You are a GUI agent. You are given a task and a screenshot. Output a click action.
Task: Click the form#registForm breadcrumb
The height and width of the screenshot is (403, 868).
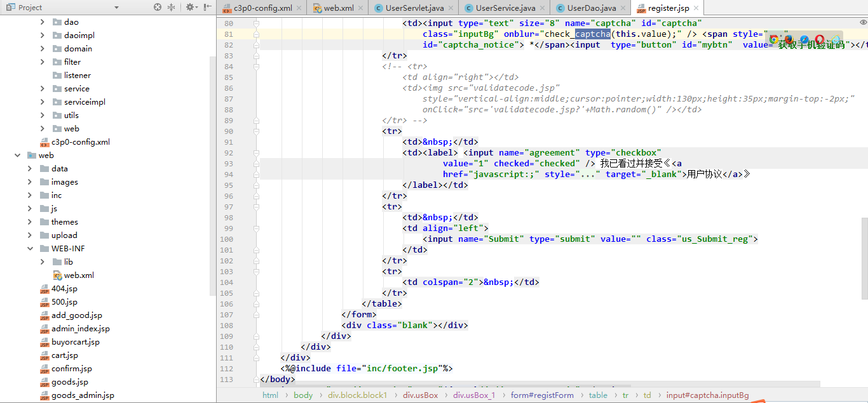(542, 395)
